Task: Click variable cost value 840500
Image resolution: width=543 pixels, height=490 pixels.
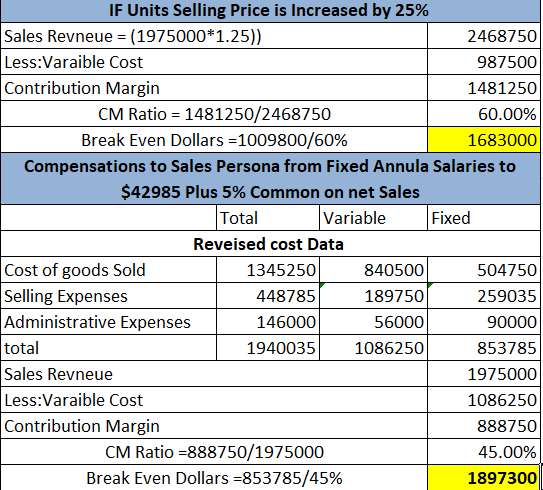Action: pyautogui.click(x=373, y=270)
